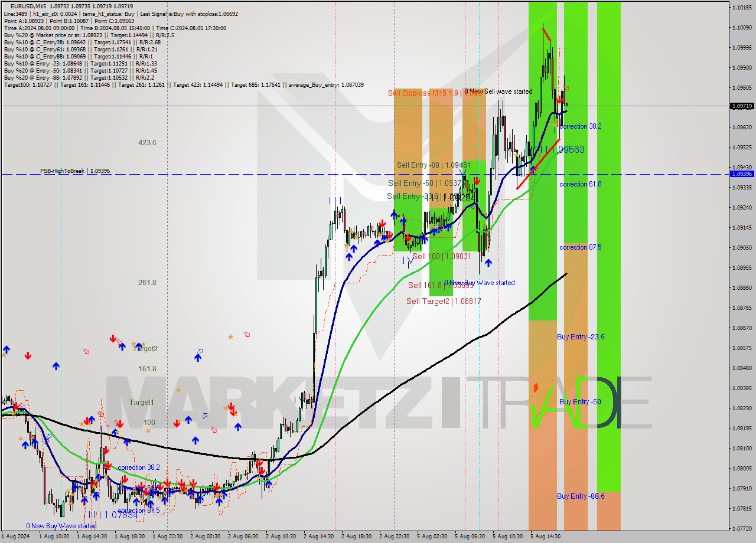Click the Target1 label

(142, 403)
